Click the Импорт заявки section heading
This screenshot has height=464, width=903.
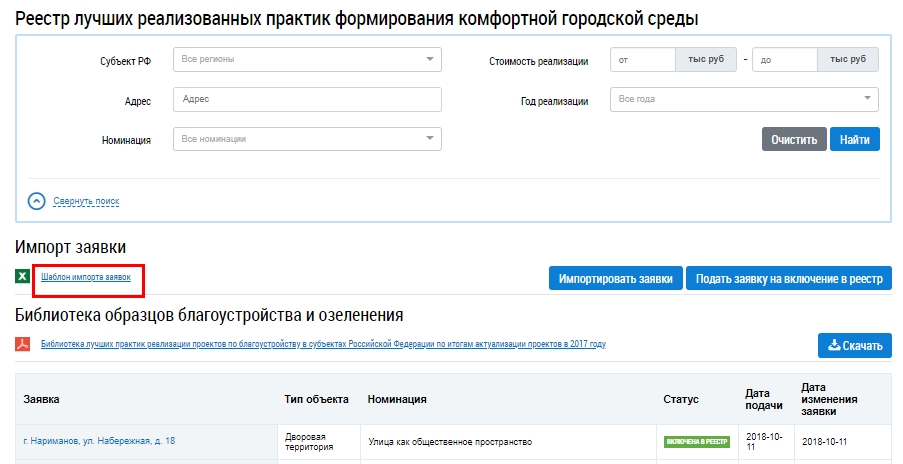point(70,247)
